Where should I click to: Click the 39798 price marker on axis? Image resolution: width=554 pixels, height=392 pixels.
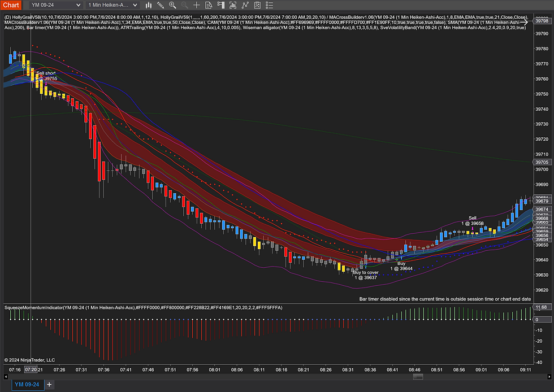coord(542,21)
